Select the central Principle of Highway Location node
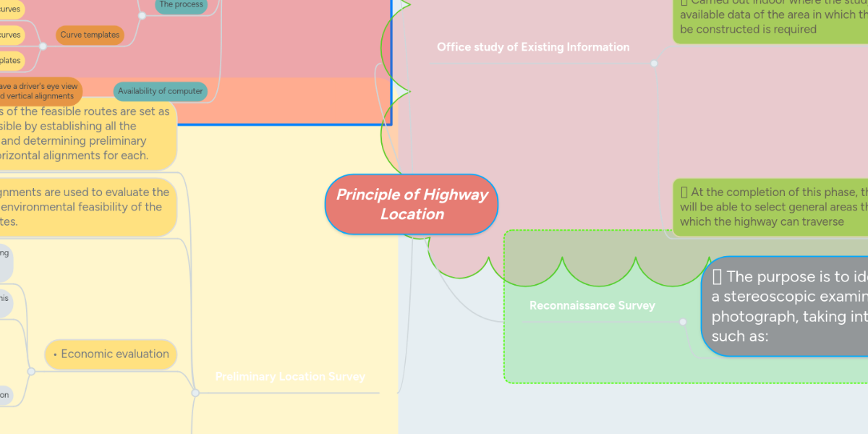The height and width of the screenshot is (434, 868). coord(411,205)
